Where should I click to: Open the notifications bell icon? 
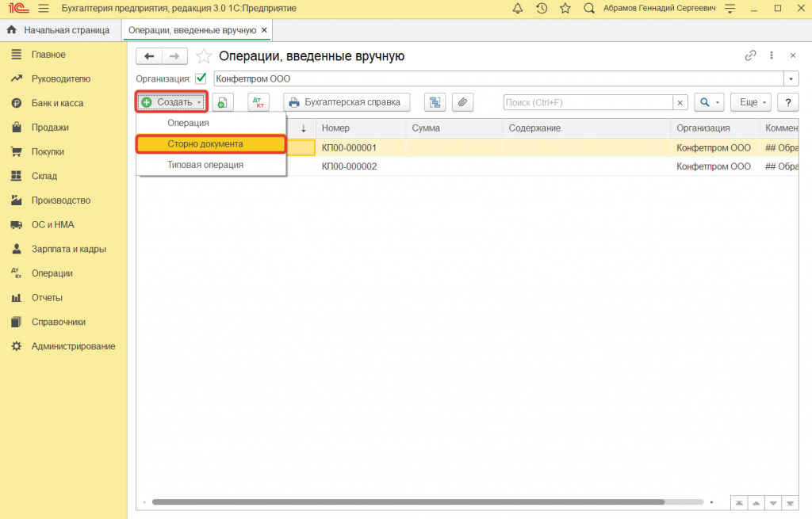click(519, 8)
